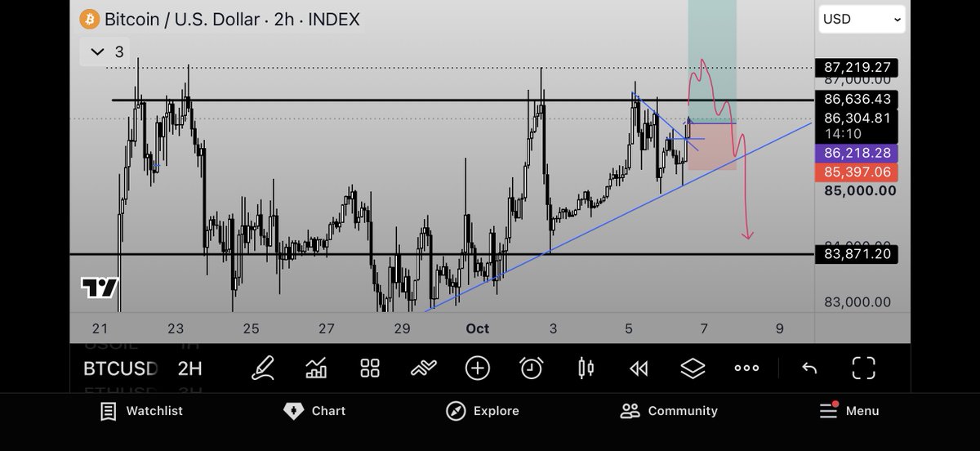
Task: Select the purple 86,218.28 price label
Action: pos(856,153)
